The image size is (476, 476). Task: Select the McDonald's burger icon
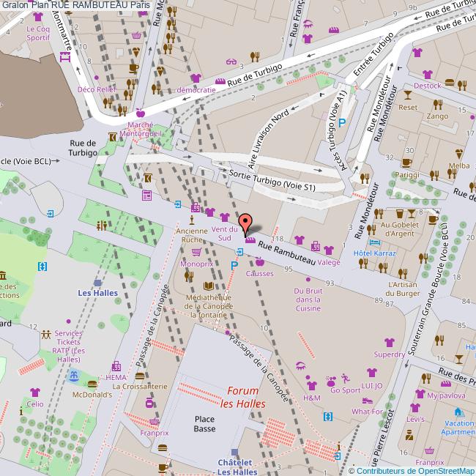click(92, 383)
